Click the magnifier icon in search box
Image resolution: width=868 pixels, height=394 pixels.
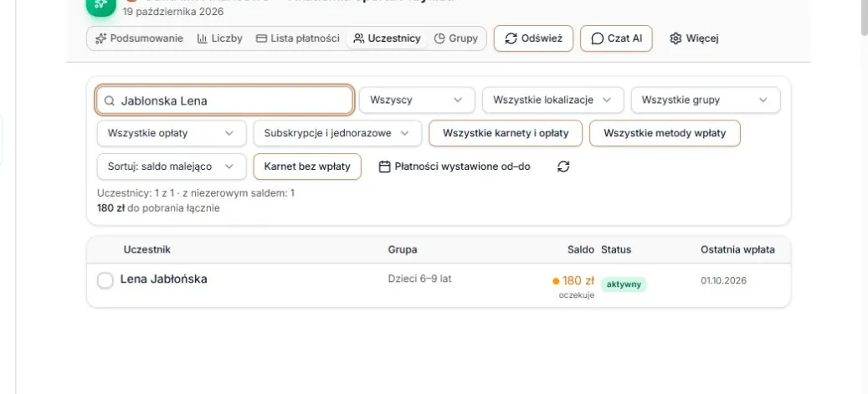coord(110,100)
